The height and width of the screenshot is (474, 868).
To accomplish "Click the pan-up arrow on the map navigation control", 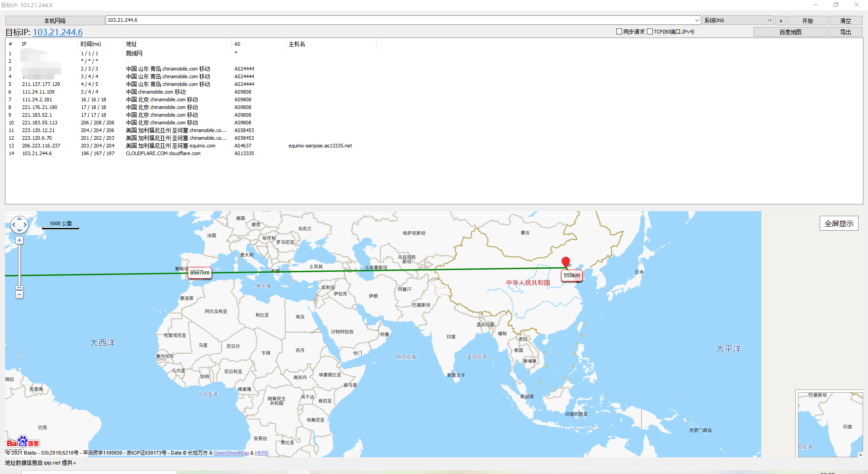I will click(19, 218).
